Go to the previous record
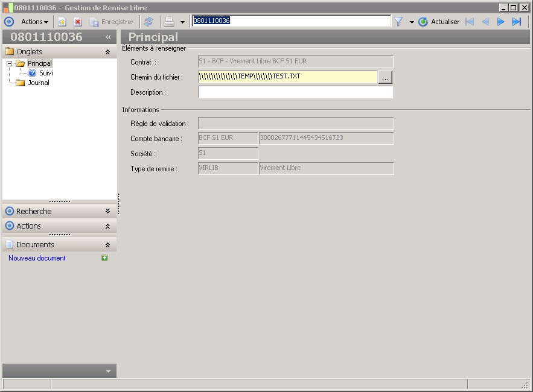The width and height of the screenshot is (533, 392). click(x=485, y=22)
